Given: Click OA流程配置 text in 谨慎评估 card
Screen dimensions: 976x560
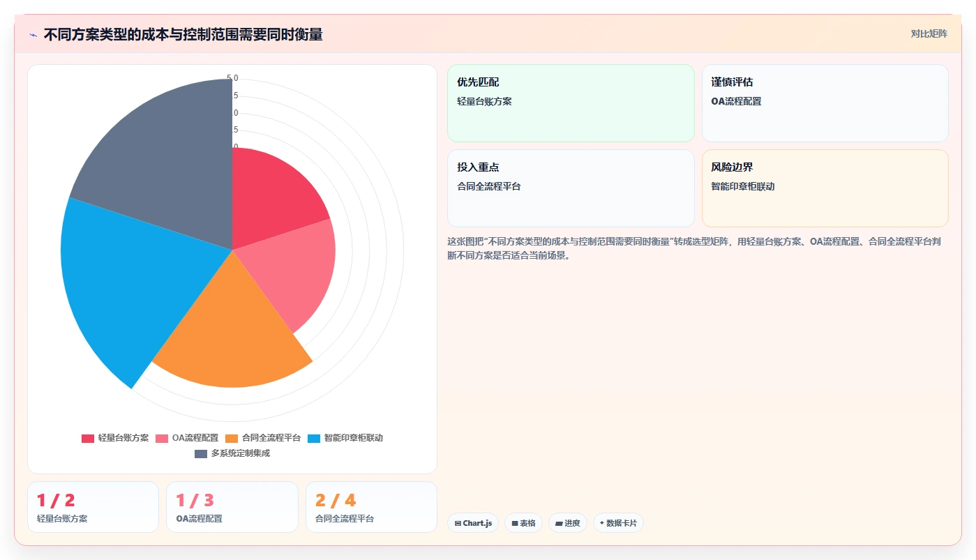Looking at the screenshot, I should click(x=736, y=102).
